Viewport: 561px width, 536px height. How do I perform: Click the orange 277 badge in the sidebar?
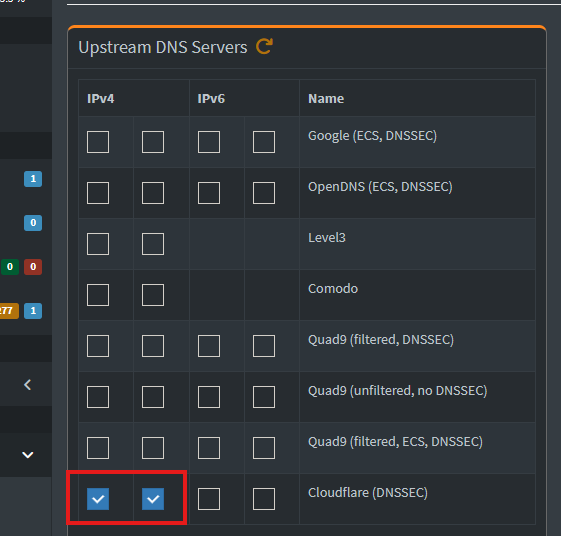pos(9,311)
